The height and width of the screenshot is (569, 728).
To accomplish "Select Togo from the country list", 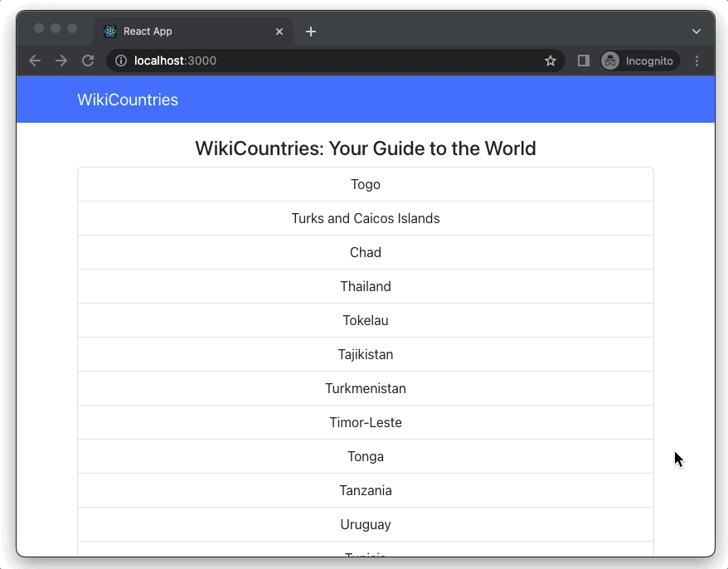I will 366,184.
